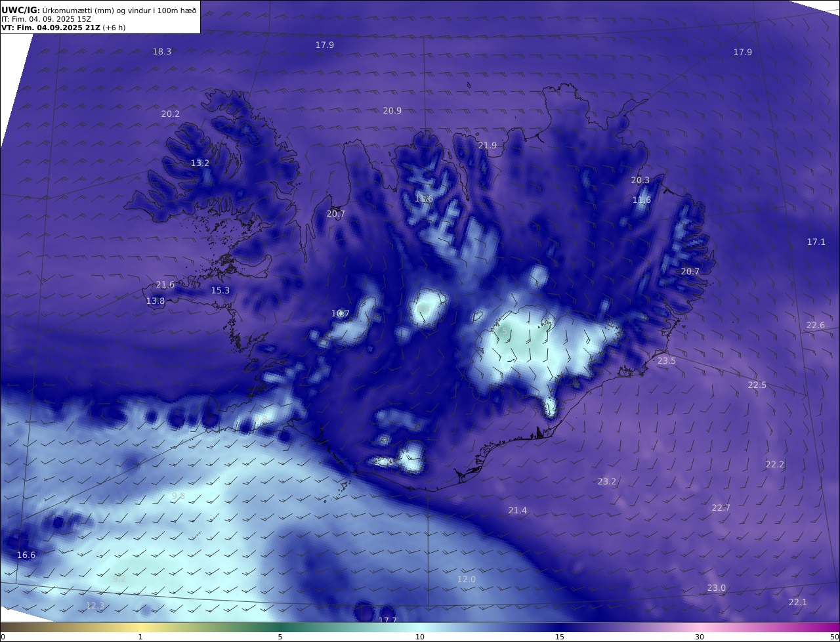Click the color scale tick label 10
The image size is (840, 642).
(x=420, y=637)
